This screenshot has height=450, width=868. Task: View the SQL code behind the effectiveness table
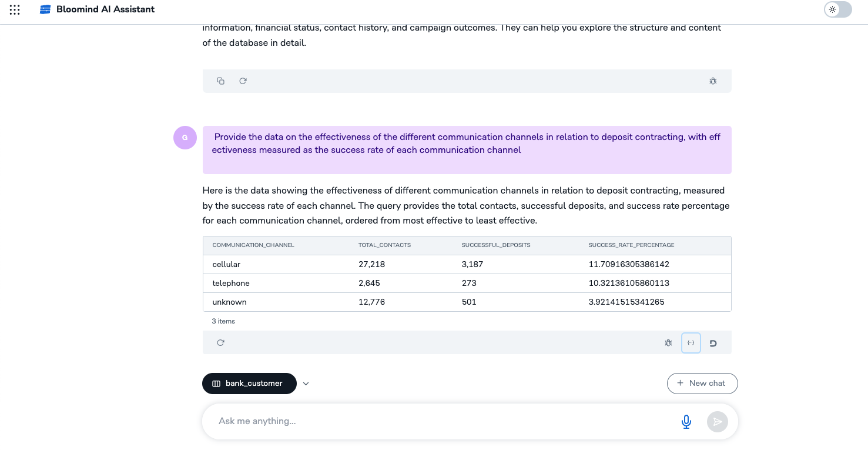pos(691,342)
